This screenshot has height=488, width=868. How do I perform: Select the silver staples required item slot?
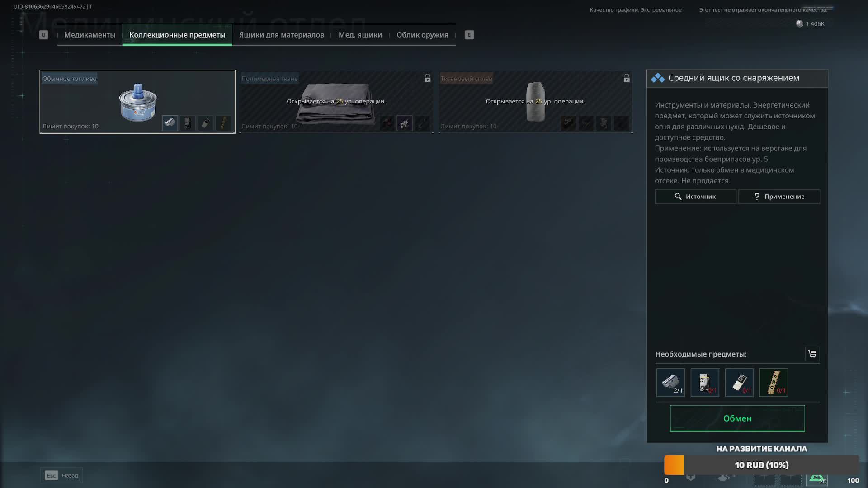click(670, 383)
